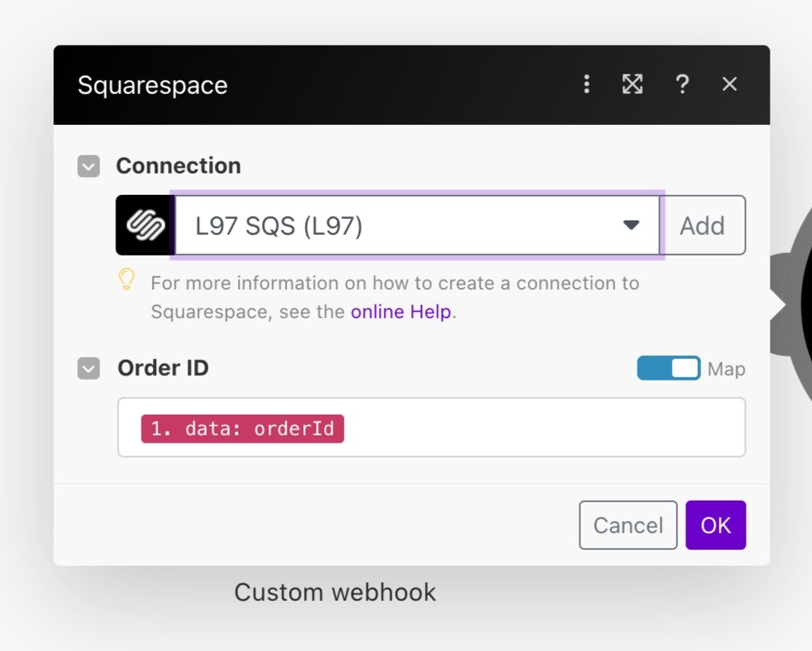This screenshot has height=651, width=812.
Task: Open the L97 SQS connection dropdown
Action: (x=417, y=225)
